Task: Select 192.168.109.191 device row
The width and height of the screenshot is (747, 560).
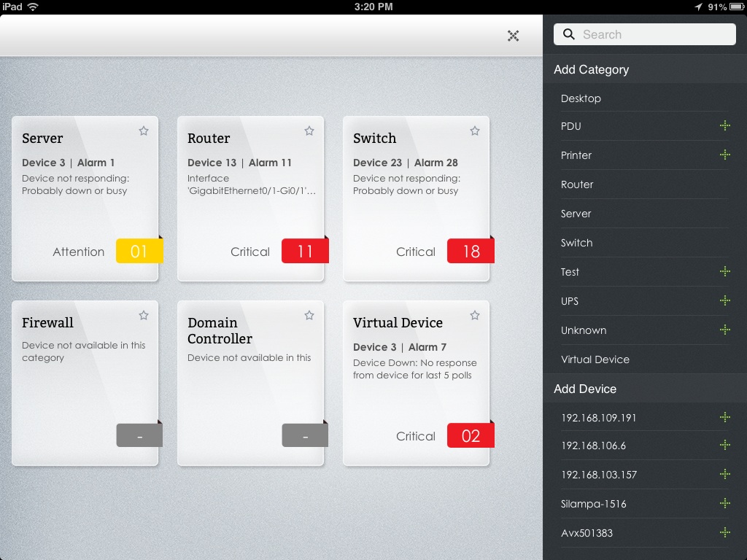Action: pos(645,418)
